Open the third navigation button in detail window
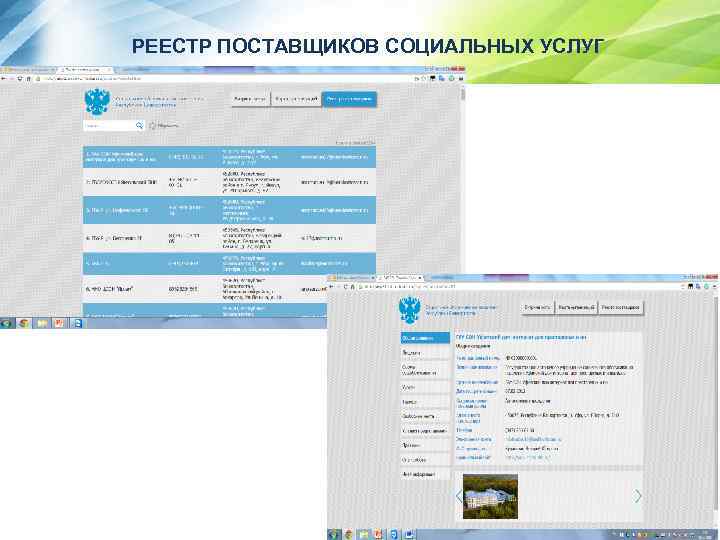The image size is (720, 540). (620, 307)
